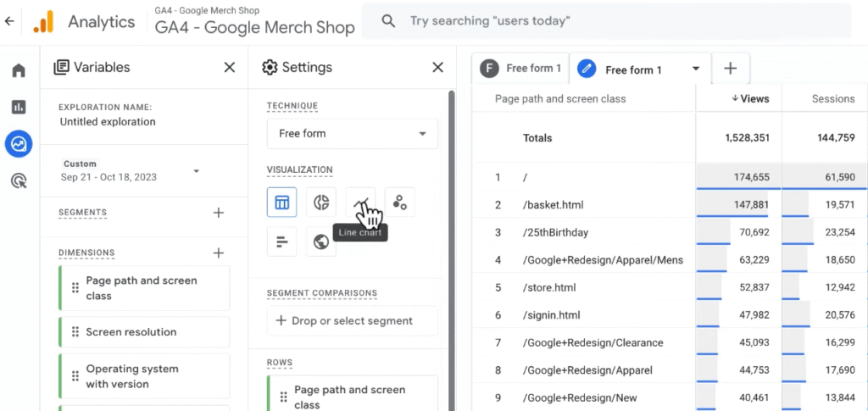Open the active Free form 1 tab menu arrow
Image resolution: width=868 pixels, height=411 pixels.
(696, 69)
